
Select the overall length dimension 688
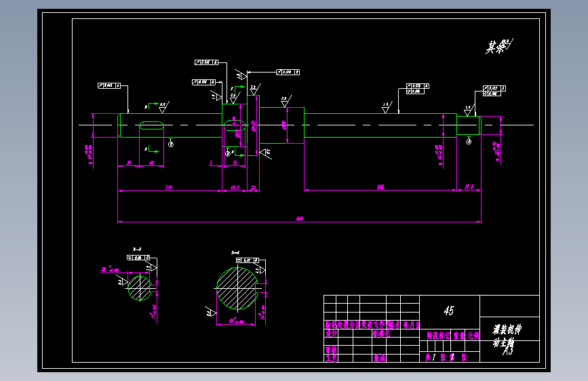299,218
